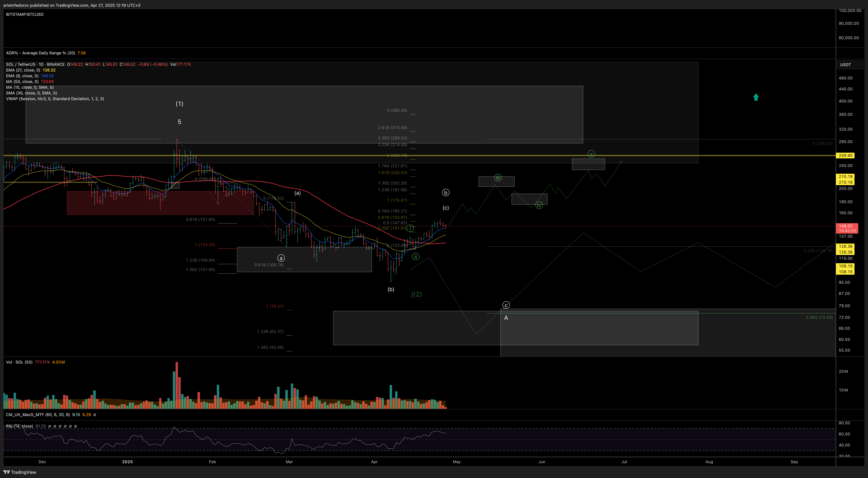Click the Fib label 1.382 (101.90)

(201, 270)
